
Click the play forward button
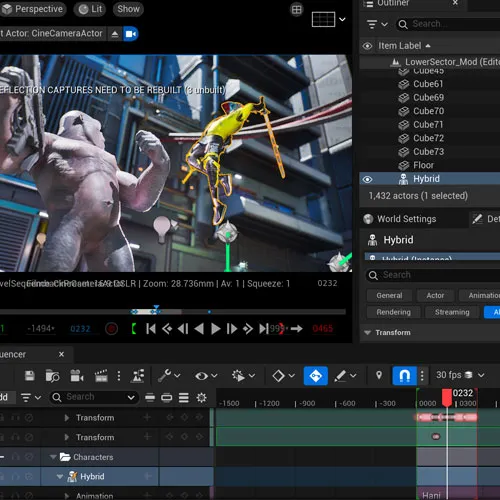216,329
